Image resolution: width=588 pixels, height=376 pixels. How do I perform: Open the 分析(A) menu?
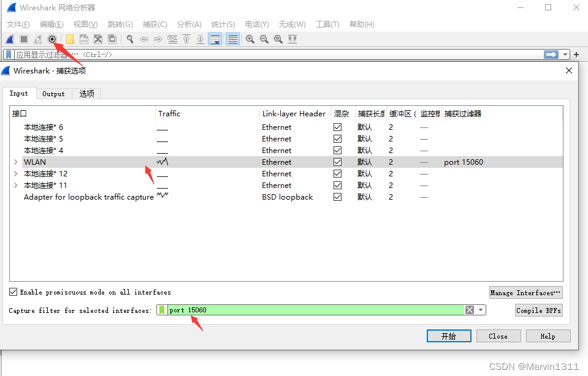[189, 24]
